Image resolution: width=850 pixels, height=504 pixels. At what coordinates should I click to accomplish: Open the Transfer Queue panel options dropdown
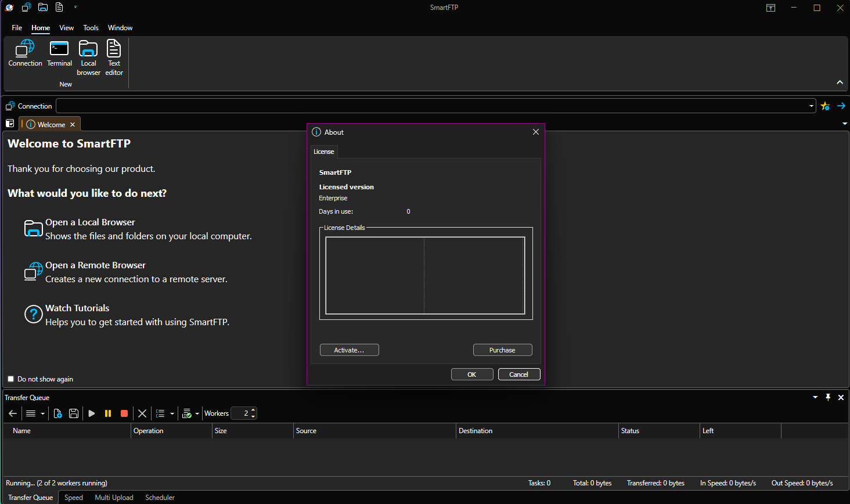[x=815, y=397]
